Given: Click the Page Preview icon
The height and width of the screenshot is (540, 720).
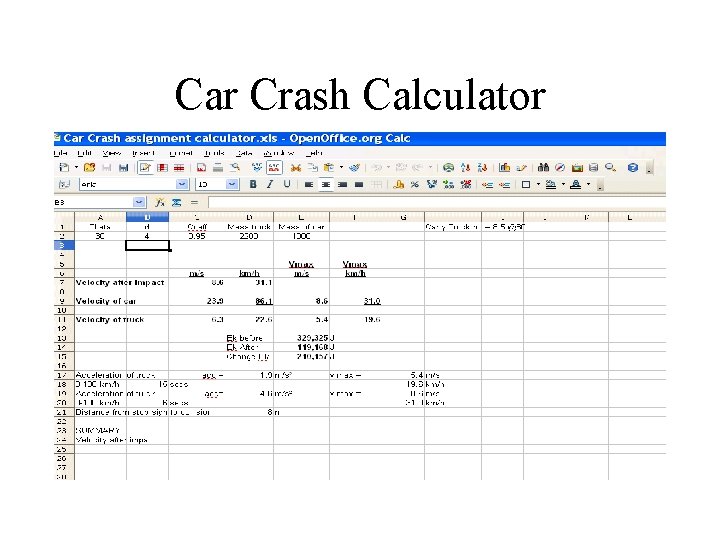Looking at the screenshot, I should (235, 168).
